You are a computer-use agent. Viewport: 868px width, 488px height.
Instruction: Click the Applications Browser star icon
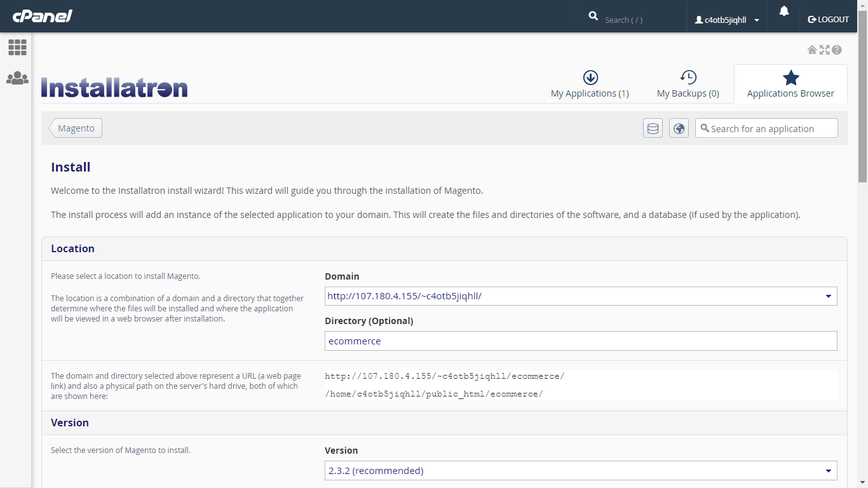tap(790, 78)
